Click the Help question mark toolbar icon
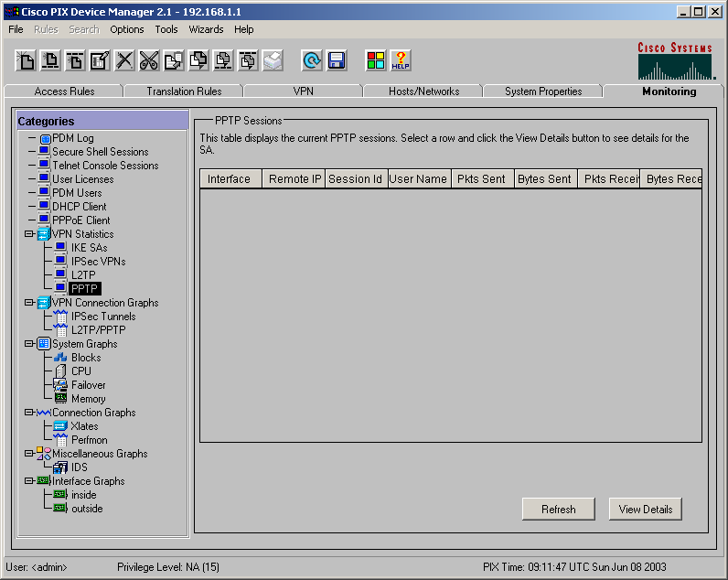 pos(401,60)
